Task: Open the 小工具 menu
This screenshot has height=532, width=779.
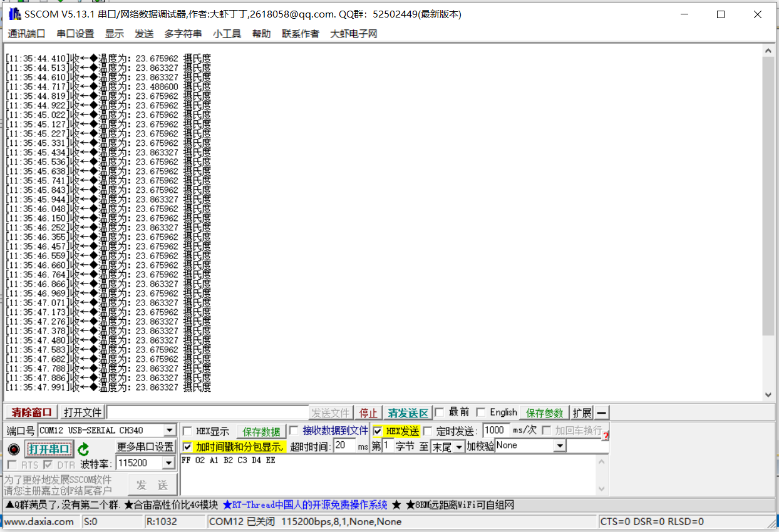Action: coord(227,34)
